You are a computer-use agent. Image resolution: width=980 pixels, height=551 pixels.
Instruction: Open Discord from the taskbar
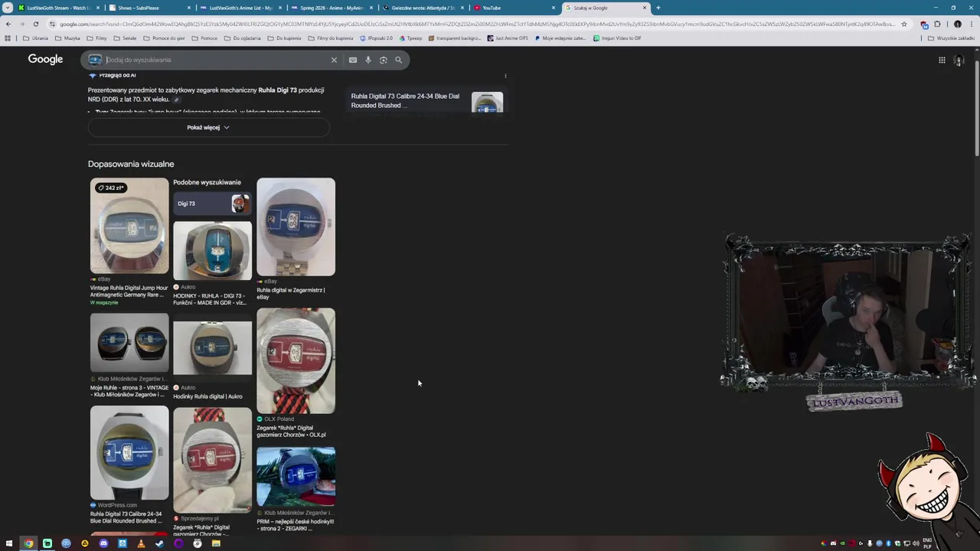point(103,543)
